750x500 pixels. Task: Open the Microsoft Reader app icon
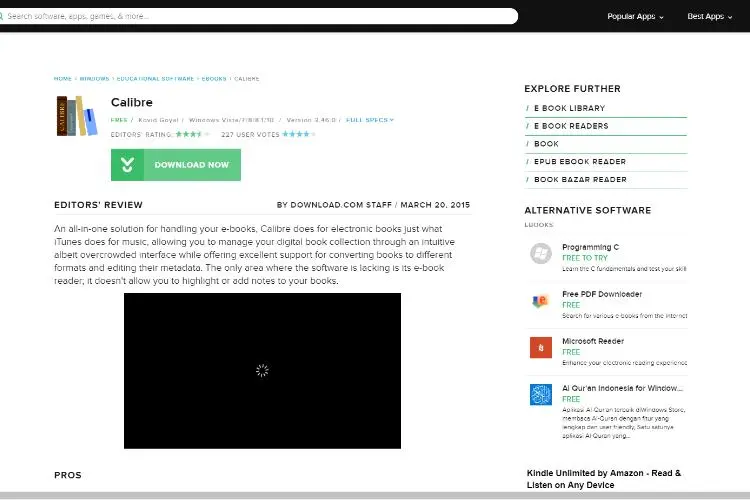point(541,347)
